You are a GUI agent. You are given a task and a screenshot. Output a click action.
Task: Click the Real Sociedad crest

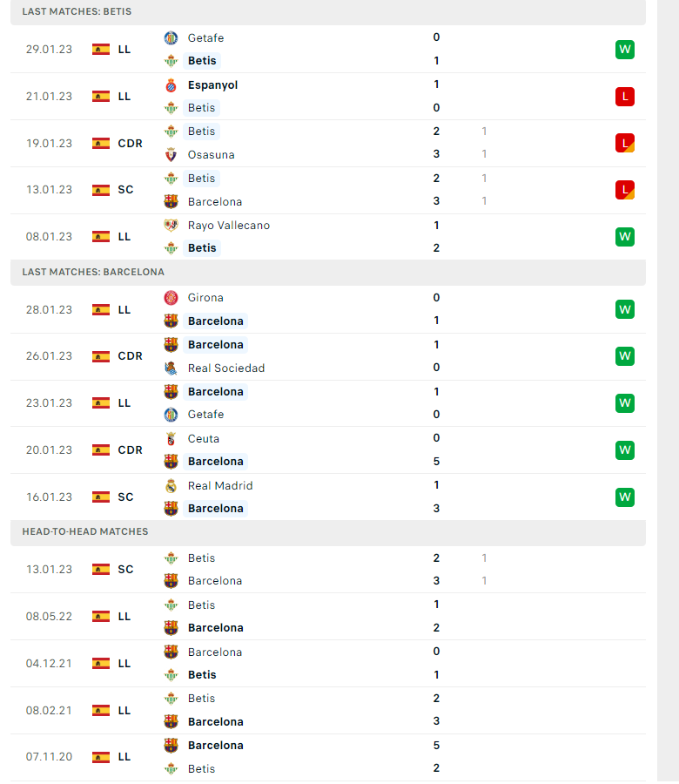[x=171, y=368]
